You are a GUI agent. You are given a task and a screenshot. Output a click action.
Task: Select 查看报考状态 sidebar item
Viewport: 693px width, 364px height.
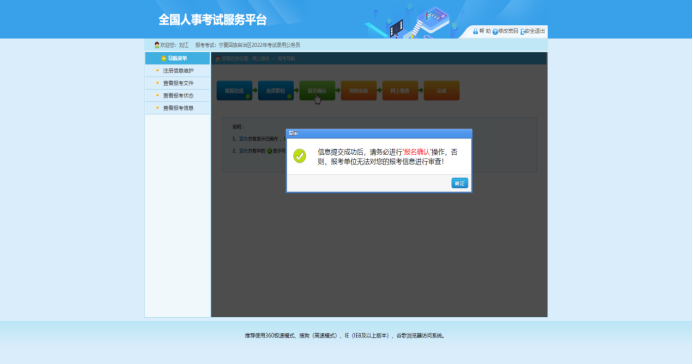pos(178,95)
